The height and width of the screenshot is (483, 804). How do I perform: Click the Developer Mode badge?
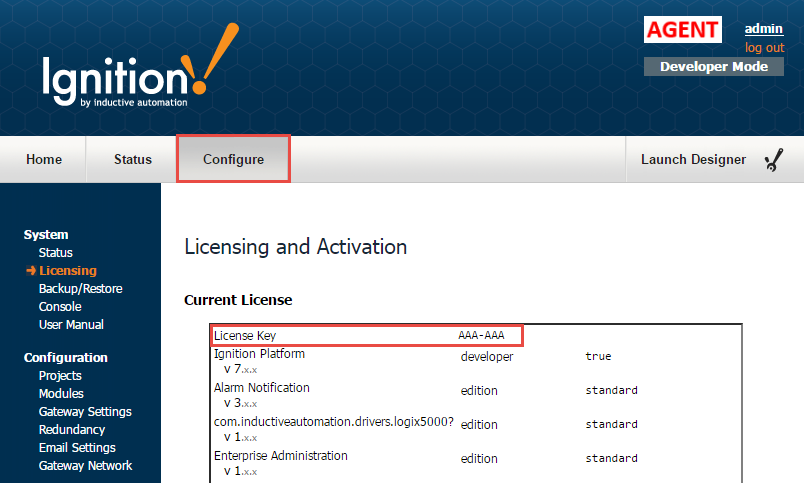[714, 67]
